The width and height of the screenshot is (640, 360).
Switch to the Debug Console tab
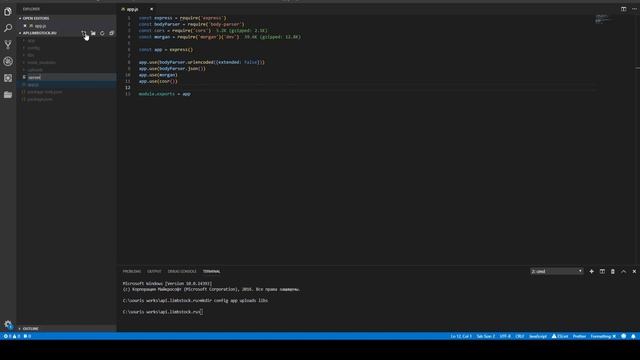click(x=182, y=271)
